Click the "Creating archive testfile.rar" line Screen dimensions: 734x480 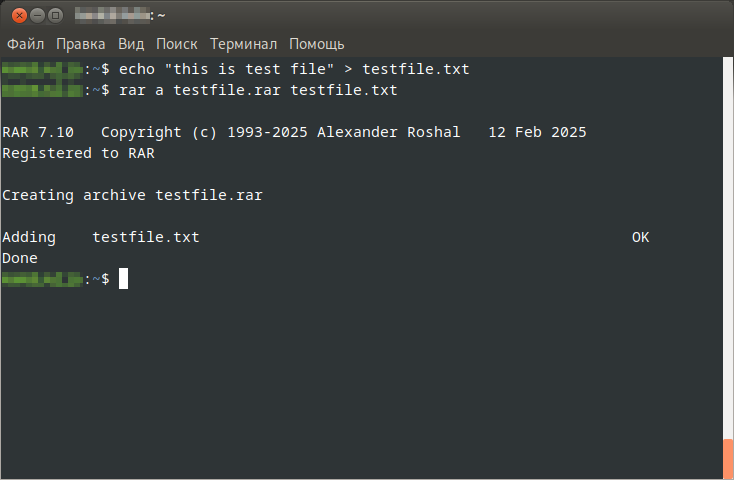click(x=132, y=195)
